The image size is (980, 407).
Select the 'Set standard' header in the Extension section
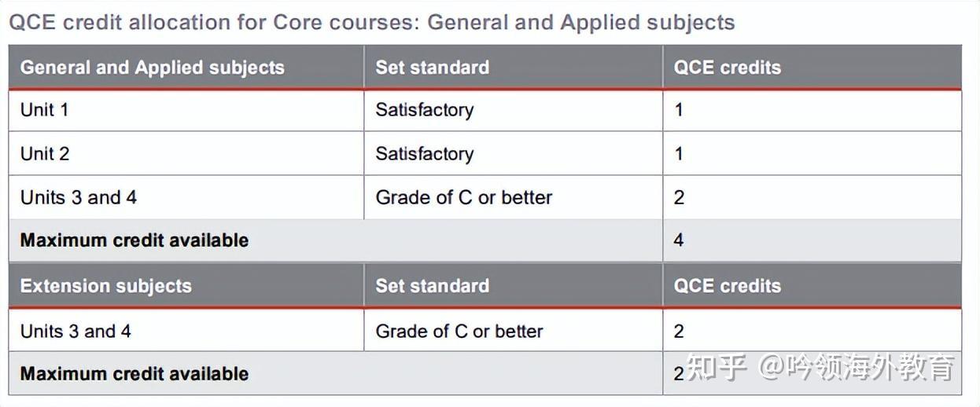432,286
